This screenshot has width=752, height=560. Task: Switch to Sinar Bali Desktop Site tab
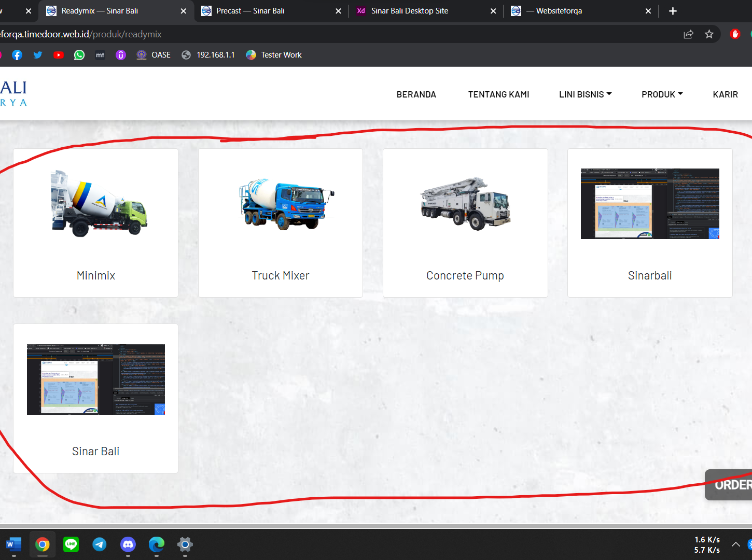409,11
